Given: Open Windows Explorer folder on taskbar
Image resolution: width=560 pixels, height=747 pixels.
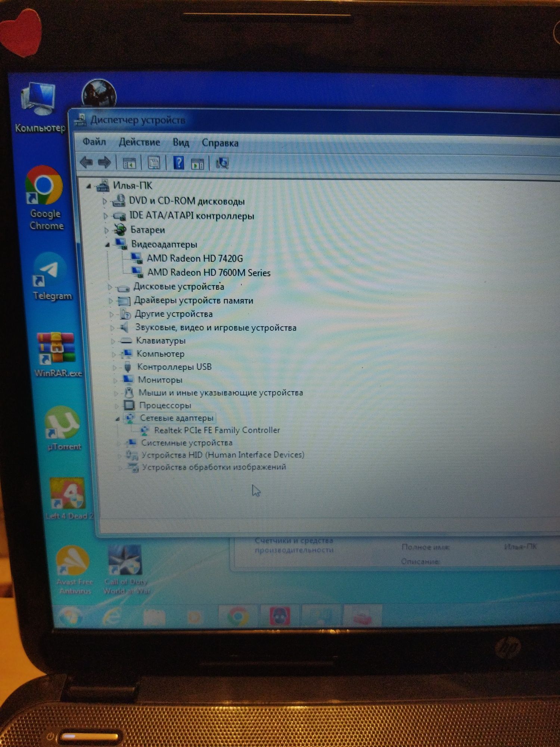Looking at the screenshot, I should tap(154, 617).
